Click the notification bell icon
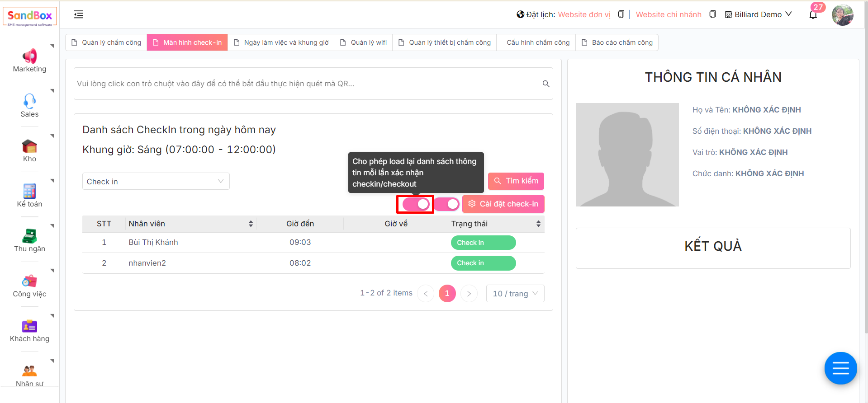 813,15
